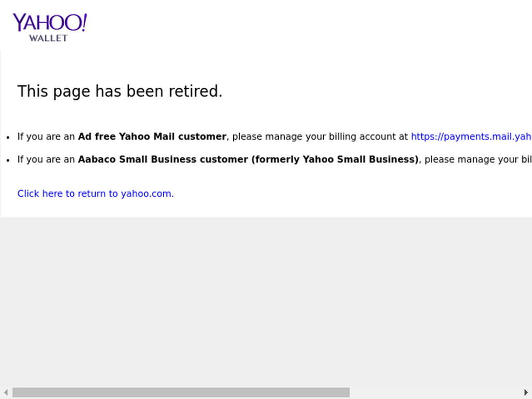Click '(formerly Yahoo Small Business)' bold text

[x=335, y=159]
